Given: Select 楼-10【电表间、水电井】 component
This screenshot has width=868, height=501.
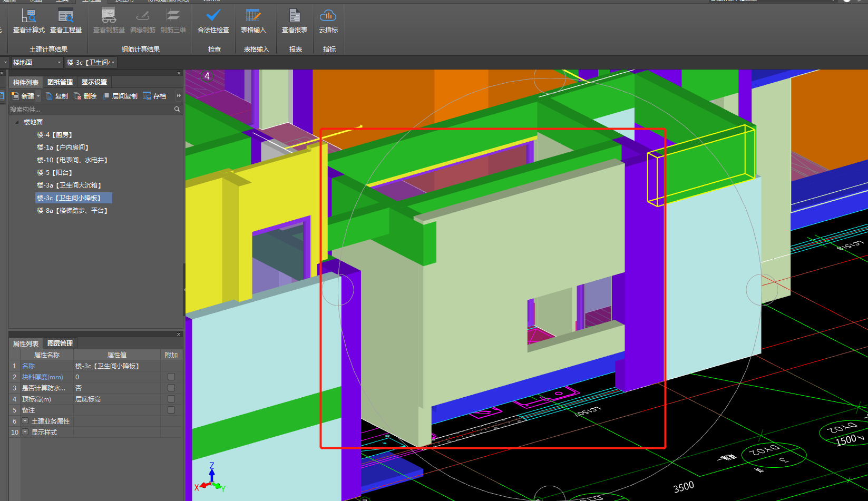Looking at the screenshot, I should 72,160.
